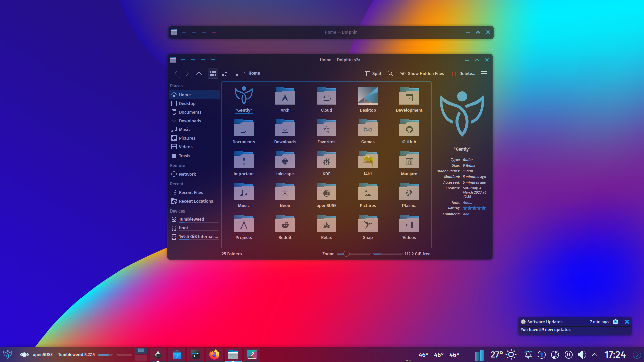Toggle Show Hidden Files

[x=422, y=73]
